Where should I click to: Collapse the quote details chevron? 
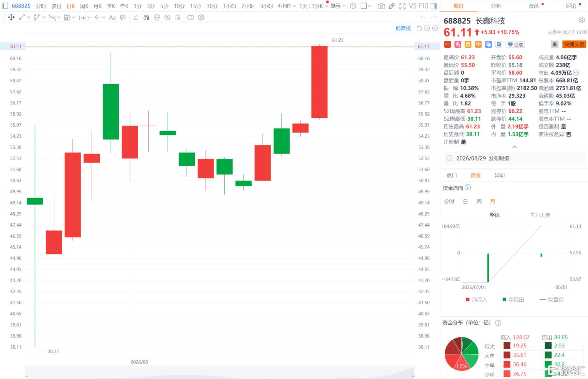[515, 147]
